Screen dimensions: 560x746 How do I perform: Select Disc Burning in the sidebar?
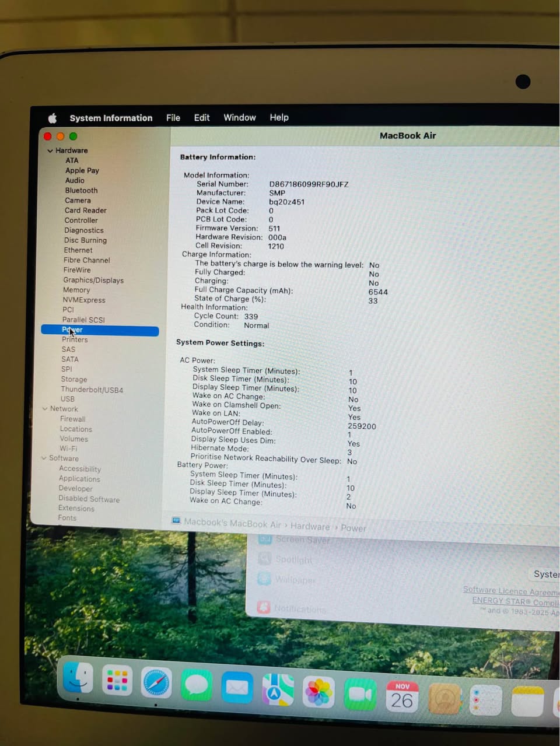85,240
